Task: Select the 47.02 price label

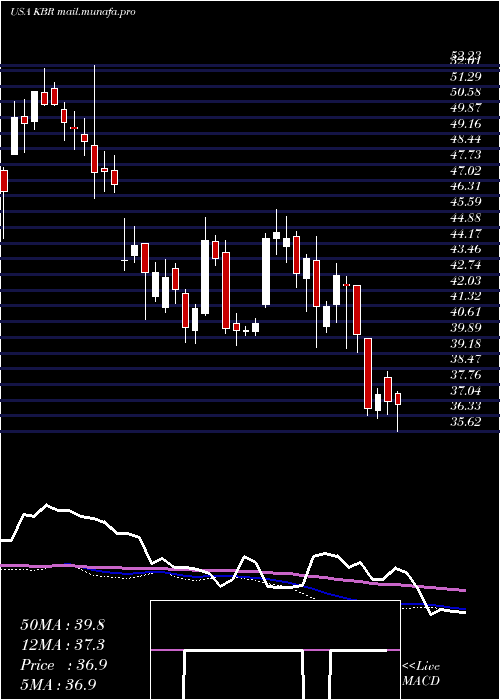Action: click(466, 171)
